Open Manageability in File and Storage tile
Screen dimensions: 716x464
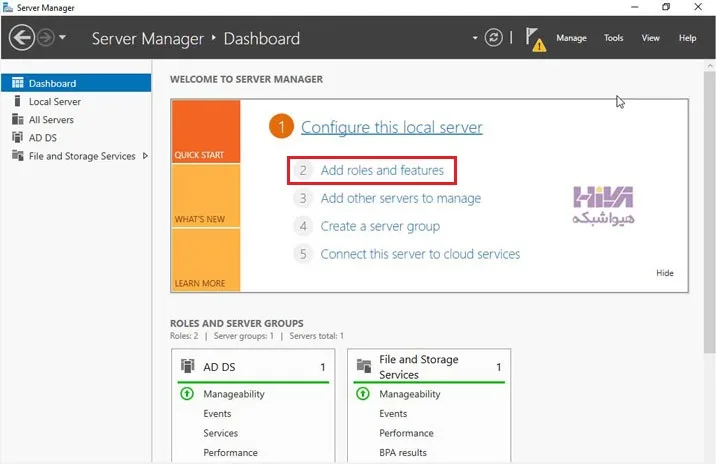[410, 394]
